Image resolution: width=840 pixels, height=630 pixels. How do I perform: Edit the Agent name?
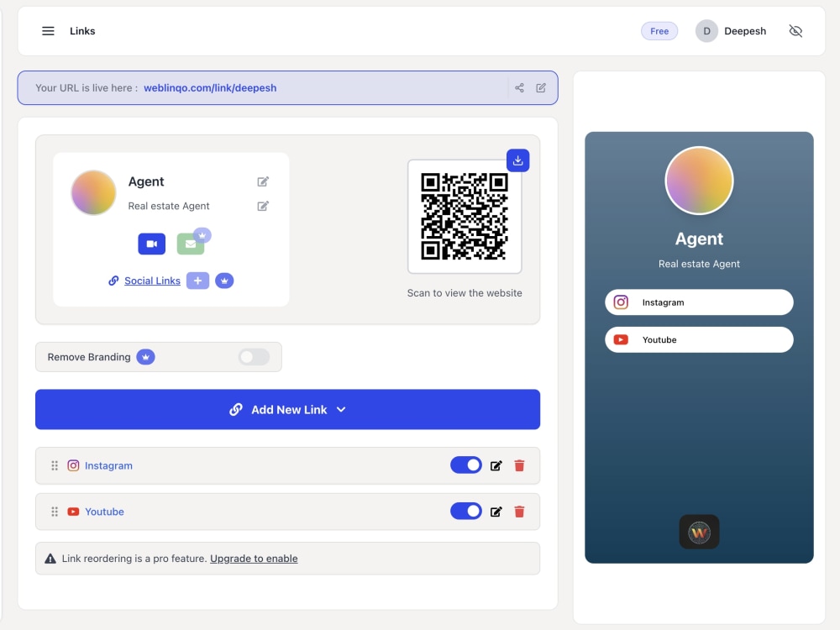[x=262, y=181]
